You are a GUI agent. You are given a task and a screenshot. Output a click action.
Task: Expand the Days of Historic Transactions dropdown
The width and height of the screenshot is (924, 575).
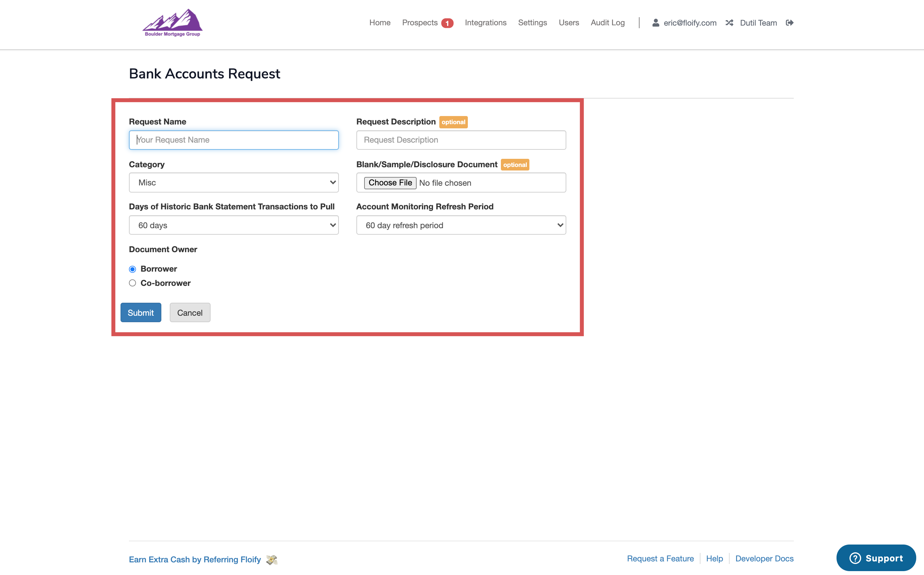(233, 225)
